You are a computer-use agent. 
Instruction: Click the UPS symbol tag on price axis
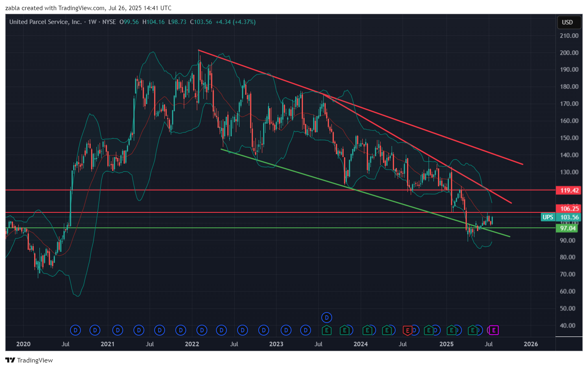coord(548,217)
